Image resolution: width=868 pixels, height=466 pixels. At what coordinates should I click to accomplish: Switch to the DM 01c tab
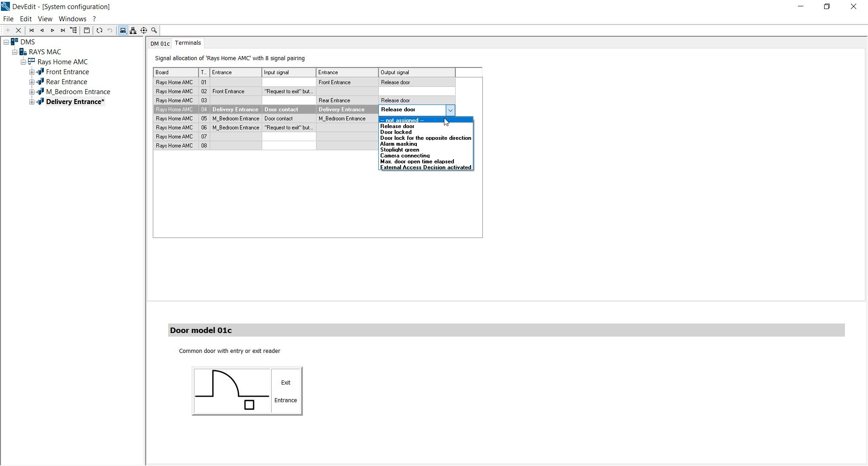pyautogui.click(x=160, y=43)
